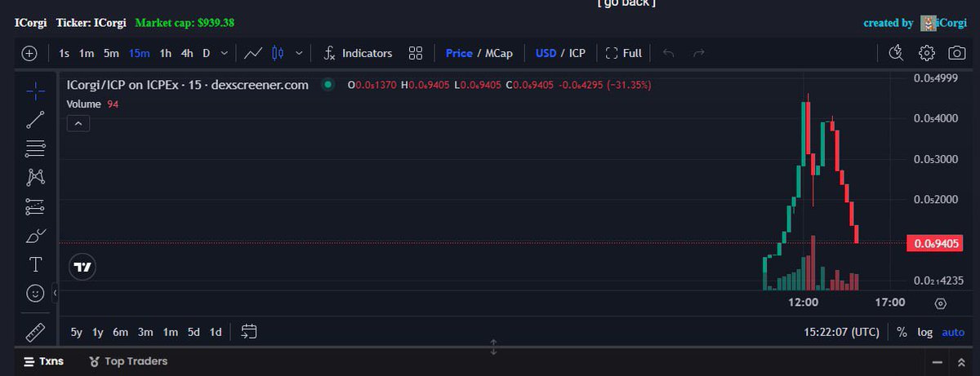Toggle log scale mode
This screenshot has width=980, height=376.
(924, 332)
